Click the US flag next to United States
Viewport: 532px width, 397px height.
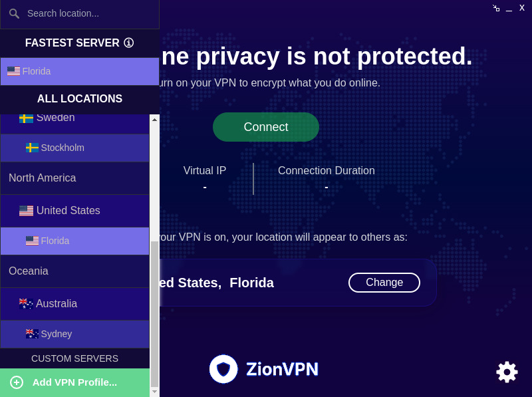[26, 211]
